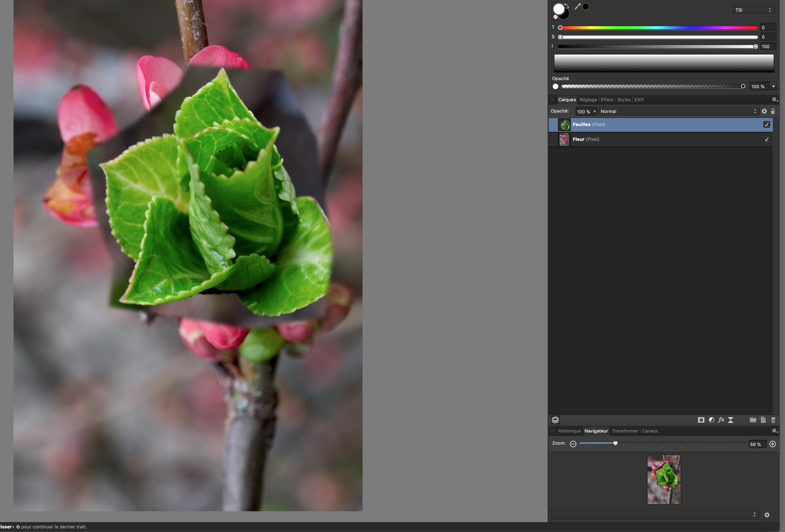785x532 pixels.
Task: Delete the selected layer with trash icon
Action: tap(773, 420)
